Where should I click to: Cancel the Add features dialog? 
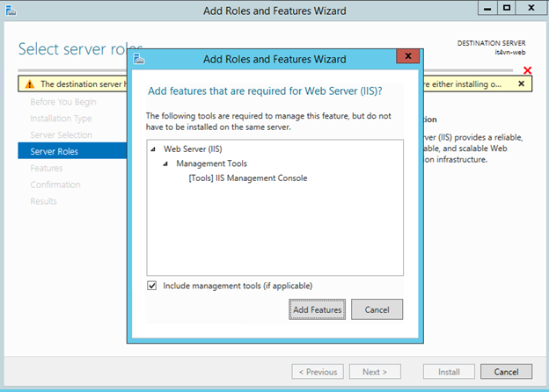(377, 309)
